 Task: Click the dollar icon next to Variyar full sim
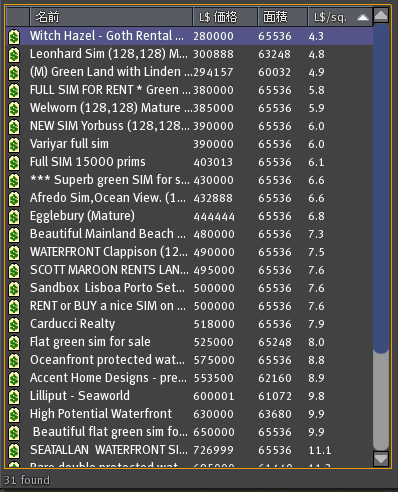click(x=14, y=144)
